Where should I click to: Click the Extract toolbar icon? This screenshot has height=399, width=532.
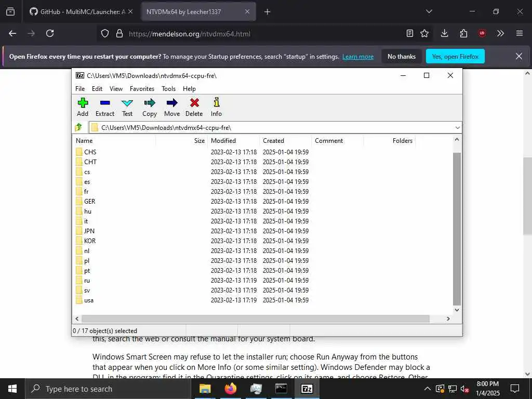[105, 107]
